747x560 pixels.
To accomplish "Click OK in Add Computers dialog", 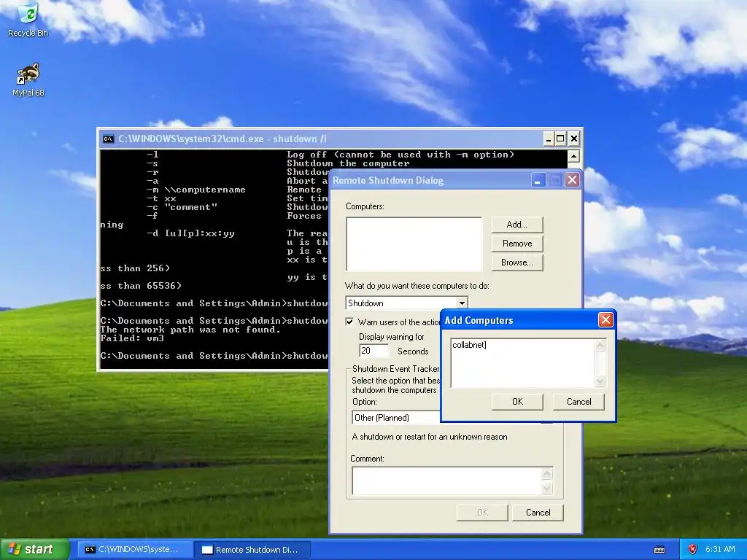I will click(517, 402).
